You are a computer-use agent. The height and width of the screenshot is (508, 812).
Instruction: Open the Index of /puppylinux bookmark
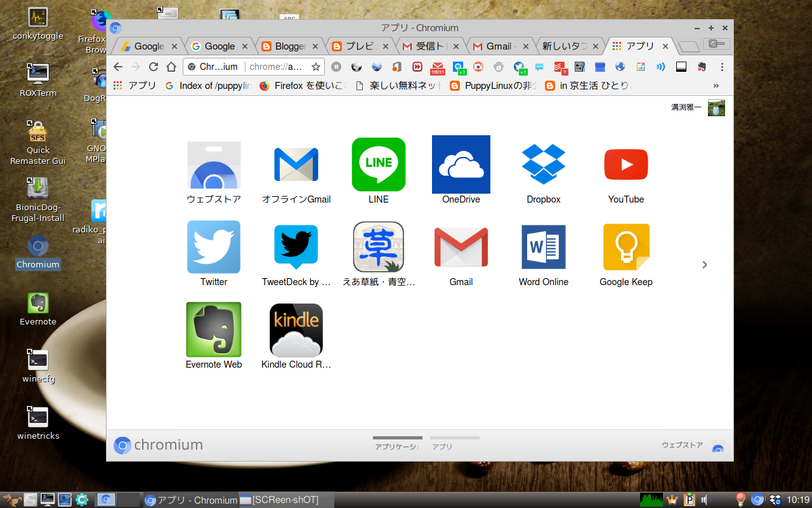(x=208, y=86)
